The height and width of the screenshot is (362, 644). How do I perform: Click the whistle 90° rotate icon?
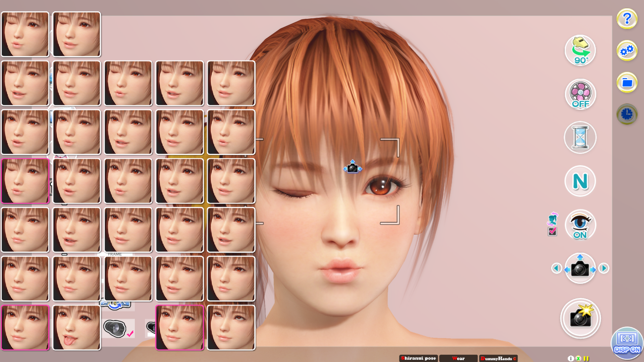click(580, 50)
